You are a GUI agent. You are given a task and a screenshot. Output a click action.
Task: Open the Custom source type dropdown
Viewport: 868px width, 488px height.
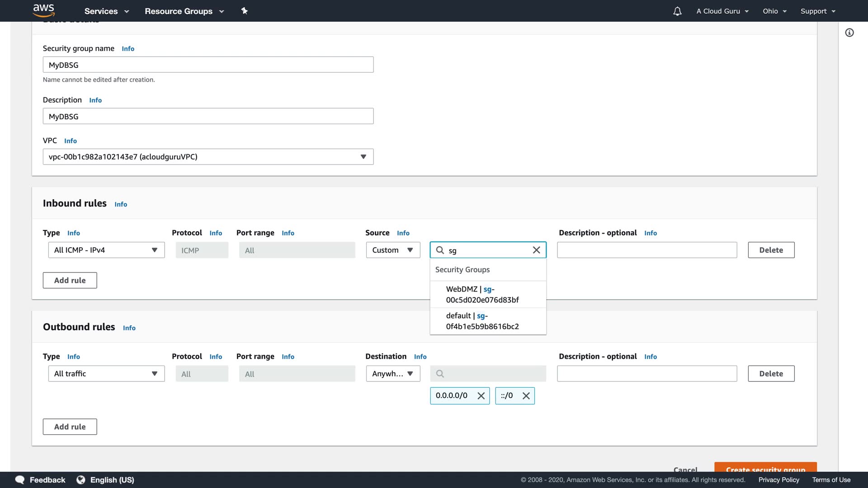(x=392, y=250)
